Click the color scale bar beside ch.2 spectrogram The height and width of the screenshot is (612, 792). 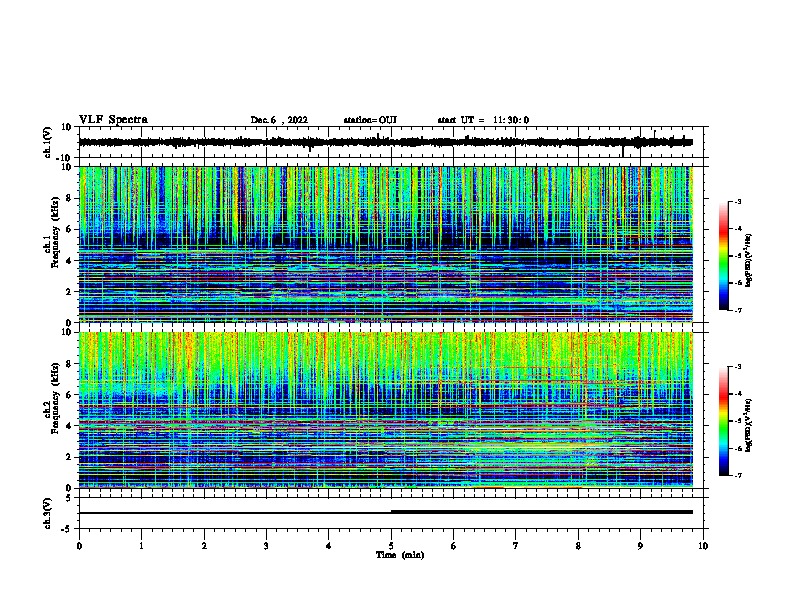pyautogui.click(x=724, y=421)
